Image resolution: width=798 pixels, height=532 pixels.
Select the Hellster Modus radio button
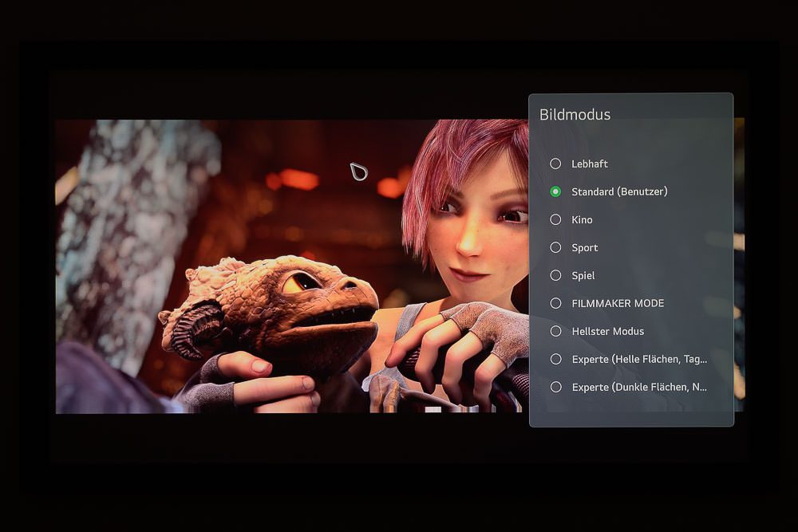(555, 331)
